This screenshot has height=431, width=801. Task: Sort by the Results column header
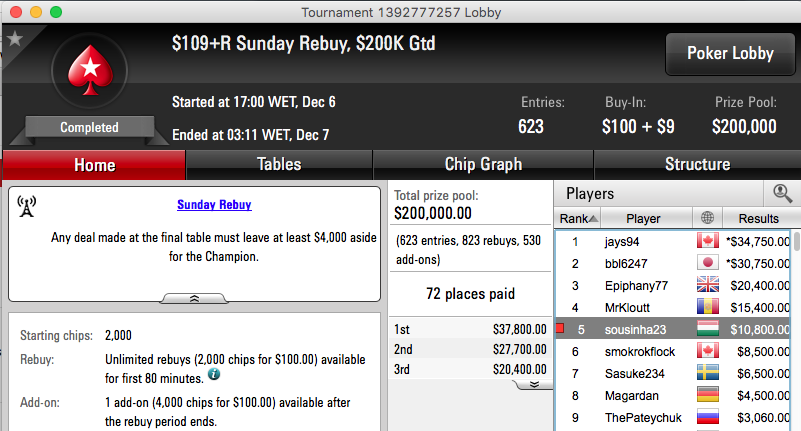pos(759,218)
